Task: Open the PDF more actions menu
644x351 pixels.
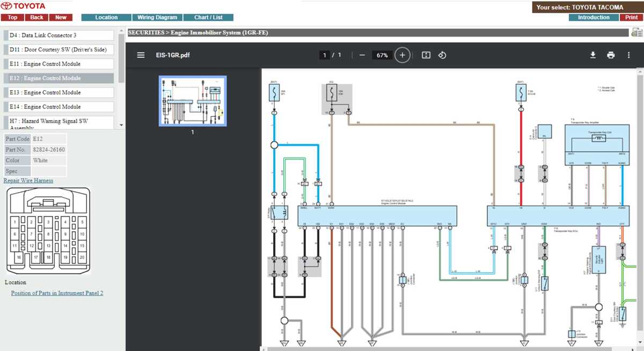Action: click(628, 55)
